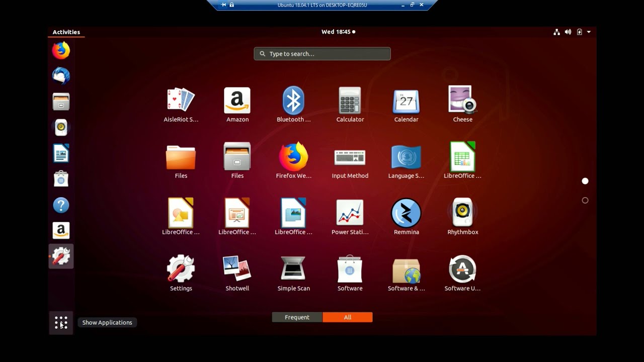Open Firefox from the left dock
This screenshot has width=644, height=362.
click(61, 50)
